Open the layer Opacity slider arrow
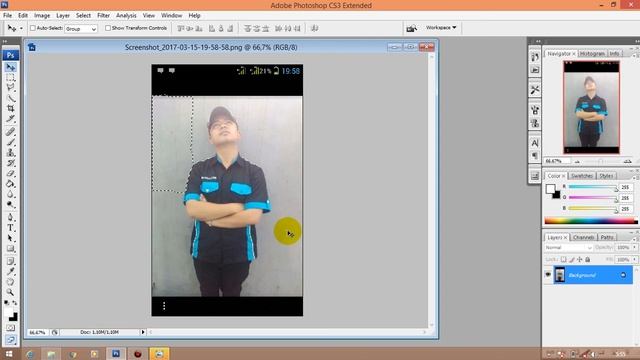Viewport: 640px width, 360px height. (x=634, y=248)
